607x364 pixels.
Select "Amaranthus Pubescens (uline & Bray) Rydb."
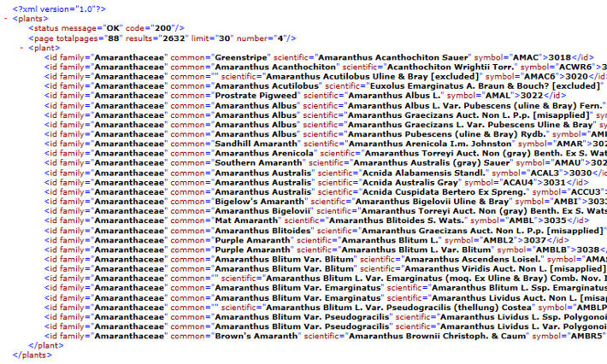coord(447,134)
